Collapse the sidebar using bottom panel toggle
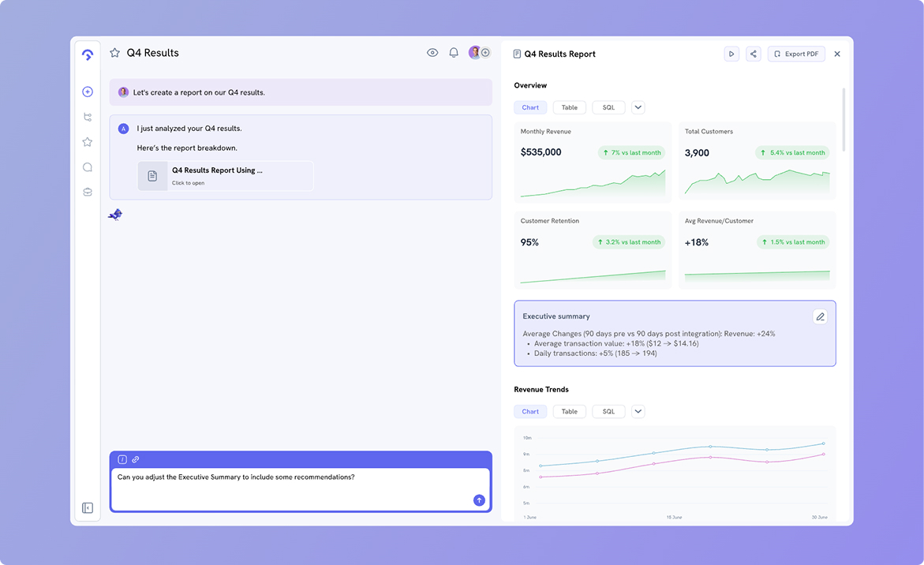 click(x=88, y=508)
